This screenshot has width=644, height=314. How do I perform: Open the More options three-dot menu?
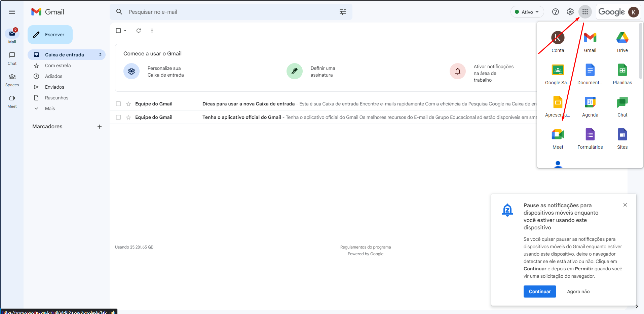click(152, 31)
